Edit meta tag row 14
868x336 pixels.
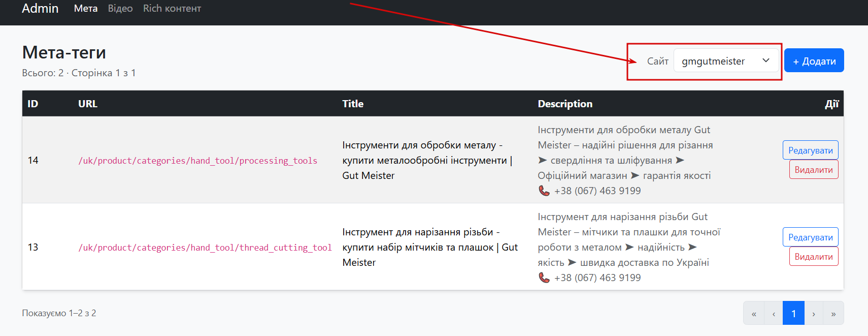(810, 150)
